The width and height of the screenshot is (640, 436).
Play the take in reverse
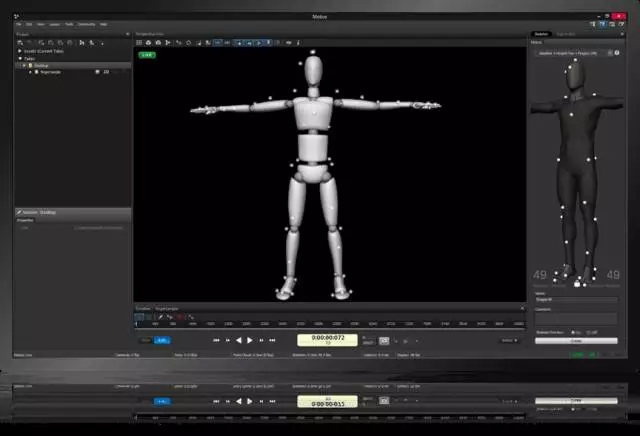239,340
